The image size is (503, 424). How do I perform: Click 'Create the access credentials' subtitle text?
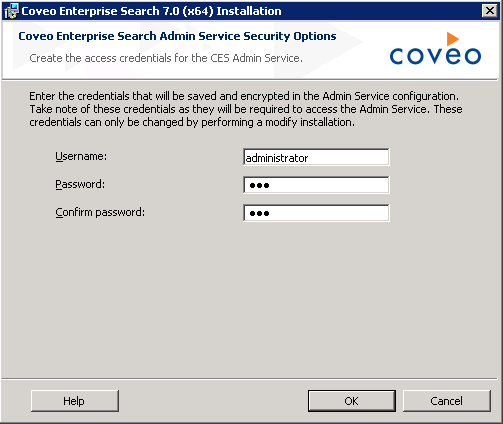(166, 58)
